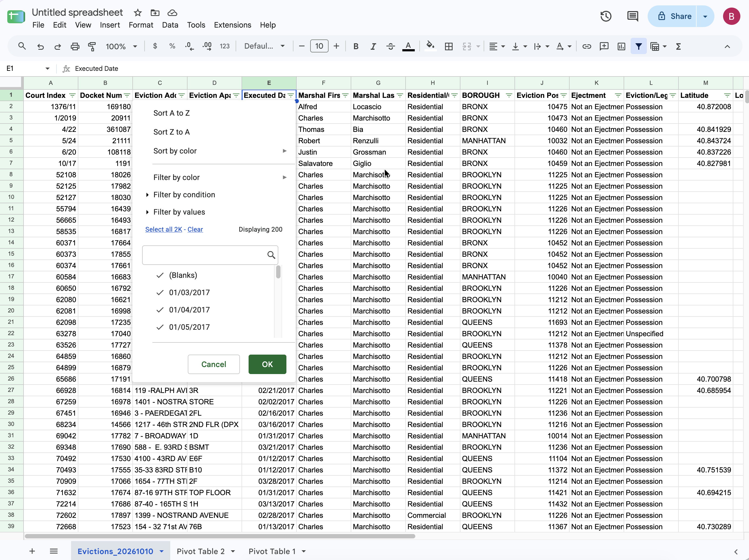Open the comments panel icon
This screenshot has width=749, height=560.
(633, 16)
